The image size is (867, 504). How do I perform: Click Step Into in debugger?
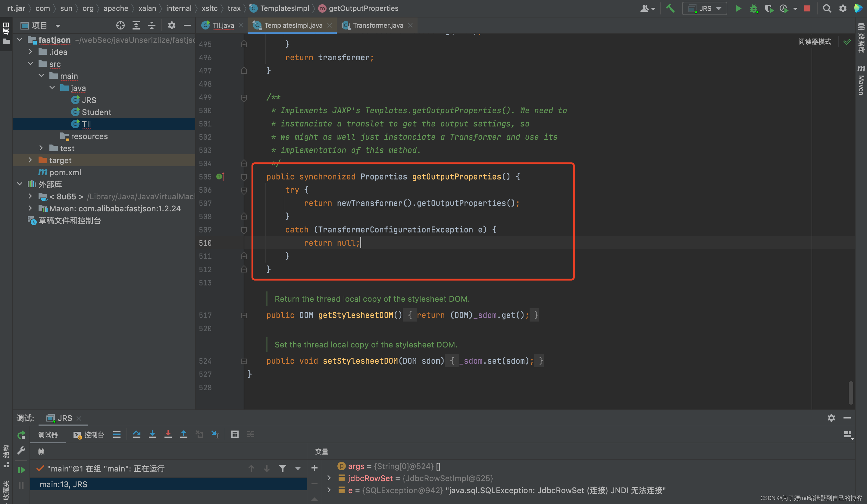152,434
